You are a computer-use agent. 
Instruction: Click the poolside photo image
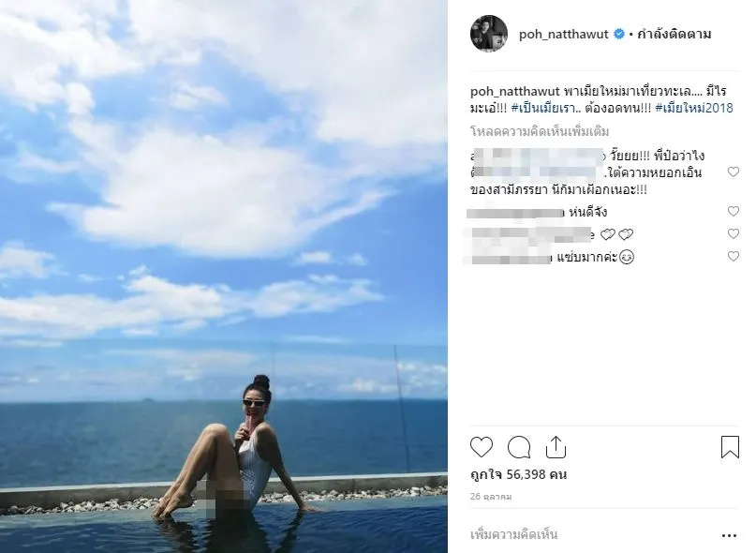[x=224, y=276]
